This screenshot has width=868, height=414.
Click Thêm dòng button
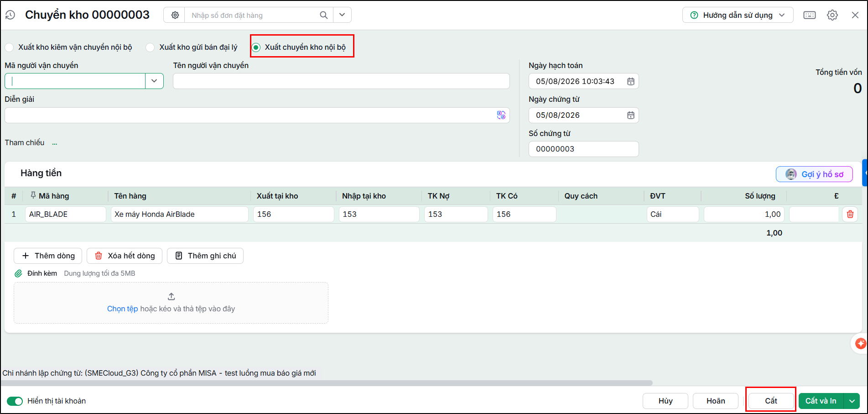48,256
